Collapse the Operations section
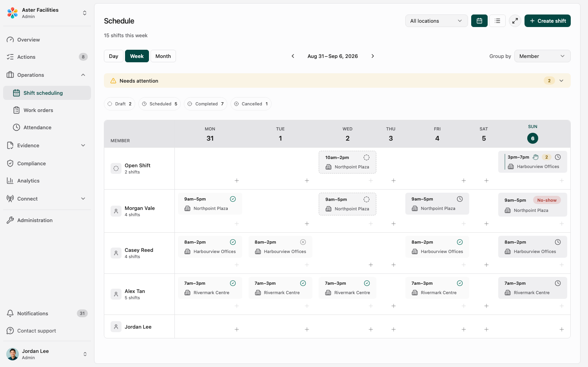This screenshot has width=588, height=367. pos(83,75)
